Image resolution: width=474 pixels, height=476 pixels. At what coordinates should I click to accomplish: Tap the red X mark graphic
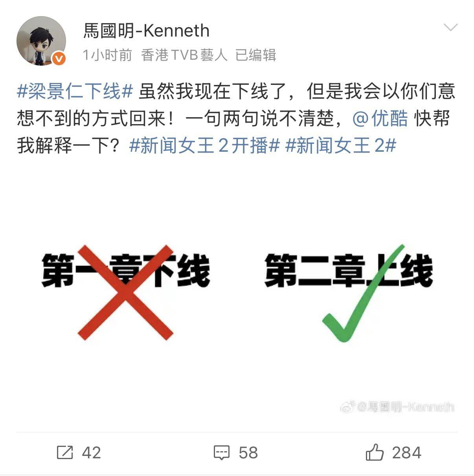(126, 292)
